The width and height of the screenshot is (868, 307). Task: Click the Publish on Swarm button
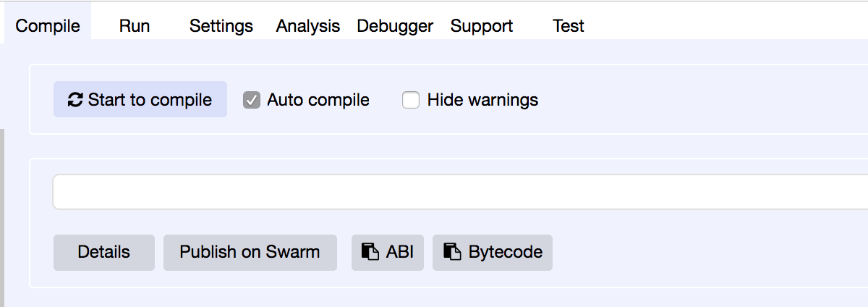(x=250, y=252)
